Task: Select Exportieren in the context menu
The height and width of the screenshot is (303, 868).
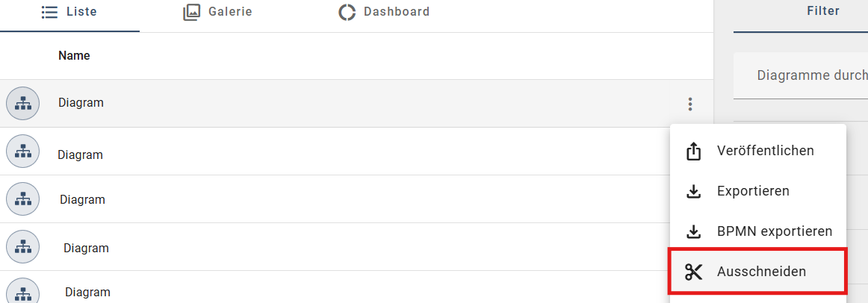Action: [753, 191]
